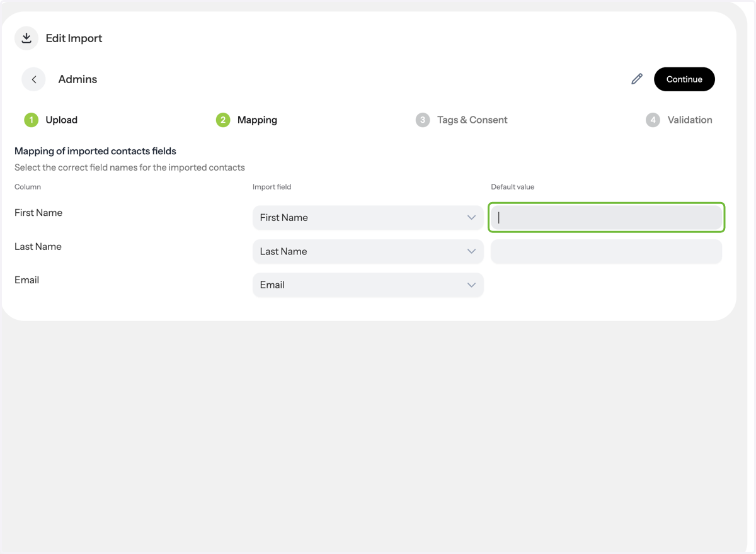This screenshot has width=756, height=554.
Task: Focus the First Name default value field
Action: click(x=606, y=218)
